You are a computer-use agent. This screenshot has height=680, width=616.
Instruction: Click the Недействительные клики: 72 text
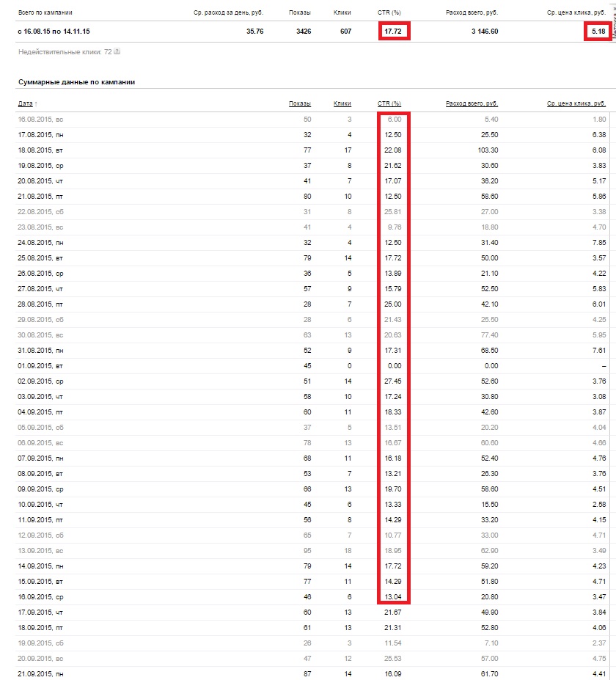[x=65, y=51]
